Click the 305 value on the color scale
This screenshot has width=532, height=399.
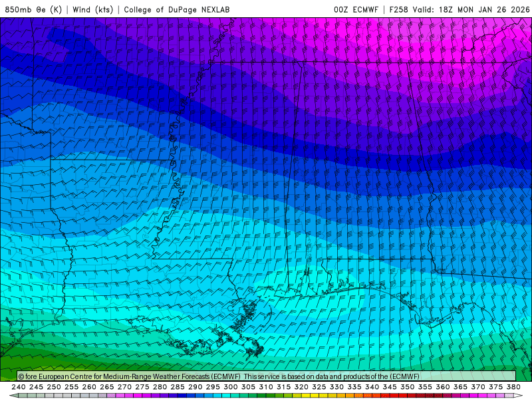pyautogui.click(x=248, y=387)
